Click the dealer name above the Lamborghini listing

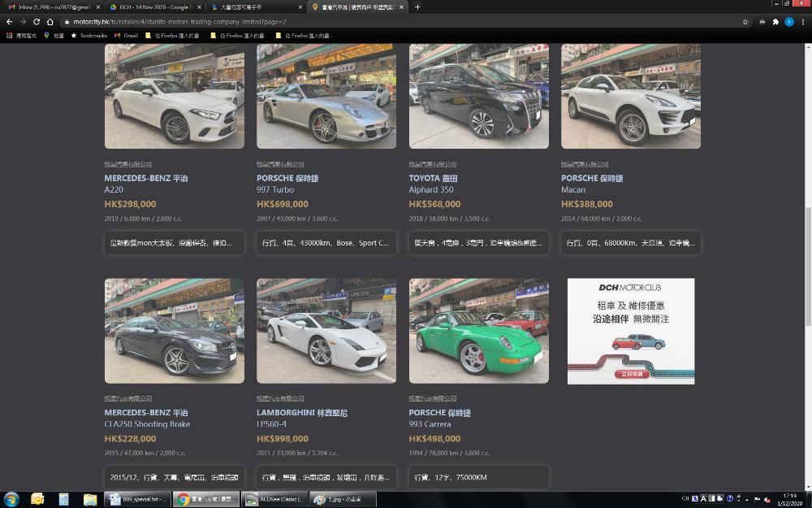tap(280, 398)
